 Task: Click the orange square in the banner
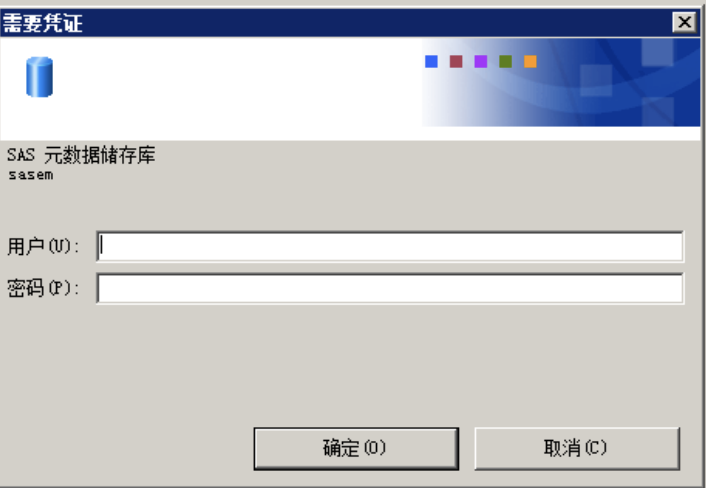[530, 61]
